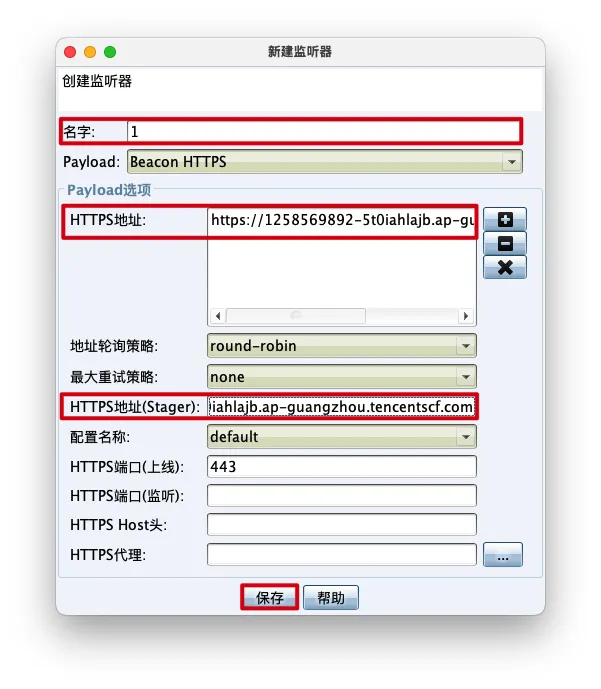Screen dimensions: 601x689
Task: Click the 名字 name input field
Action: click(323, 131)
